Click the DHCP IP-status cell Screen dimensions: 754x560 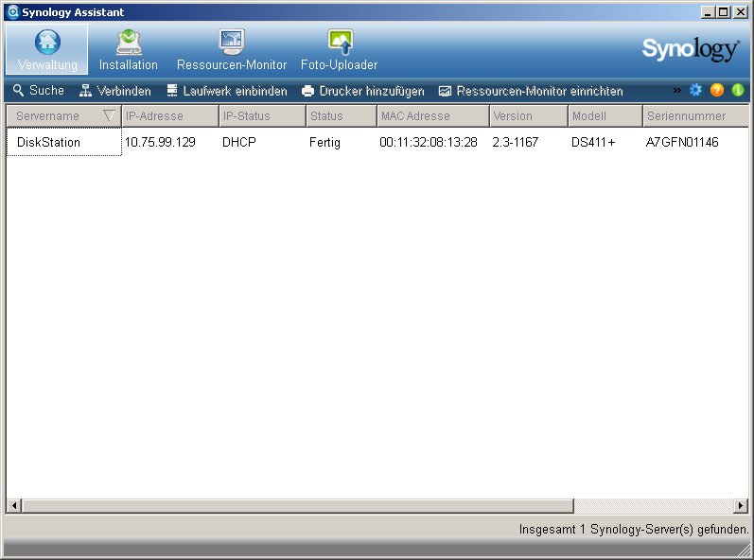point(239,142)
